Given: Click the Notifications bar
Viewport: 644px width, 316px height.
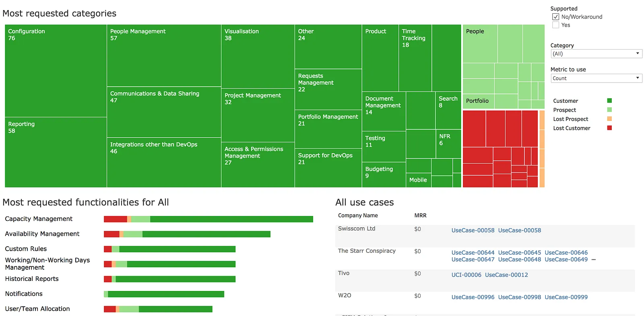Looking at the screenshot, I should click(164, 294).
